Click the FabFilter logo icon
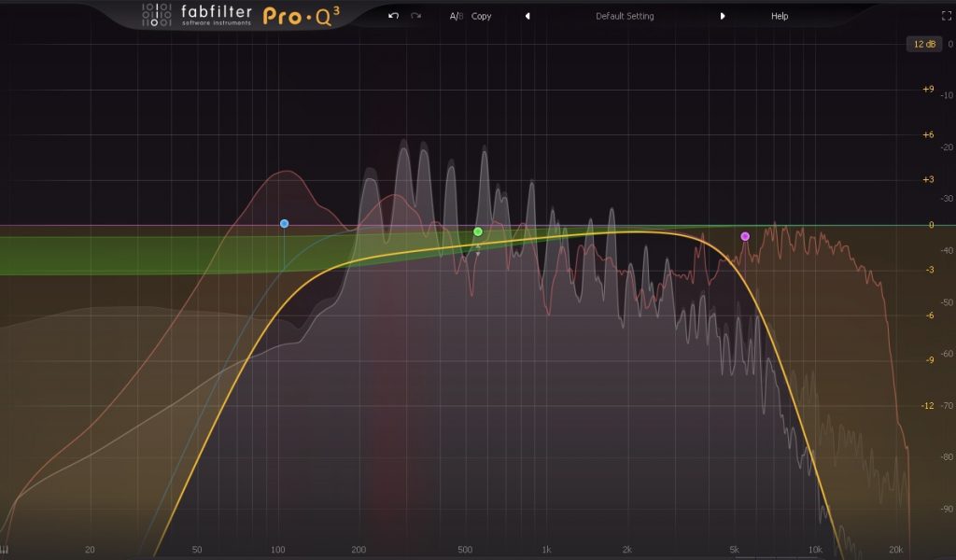Screen dimensions: 956x560 (155, 15)
